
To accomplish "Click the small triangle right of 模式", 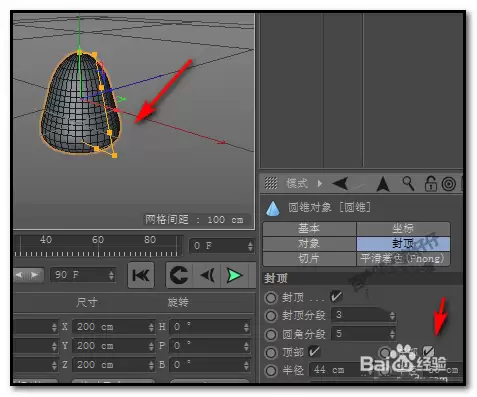I will (x=320, y=183).
